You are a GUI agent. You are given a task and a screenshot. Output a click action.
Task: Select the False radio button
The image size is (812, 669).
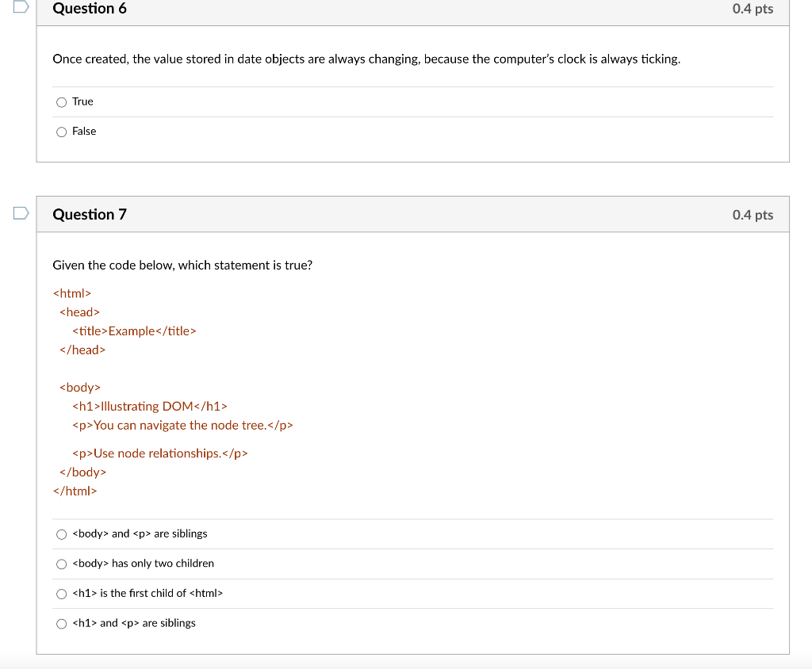pos(61,132)
